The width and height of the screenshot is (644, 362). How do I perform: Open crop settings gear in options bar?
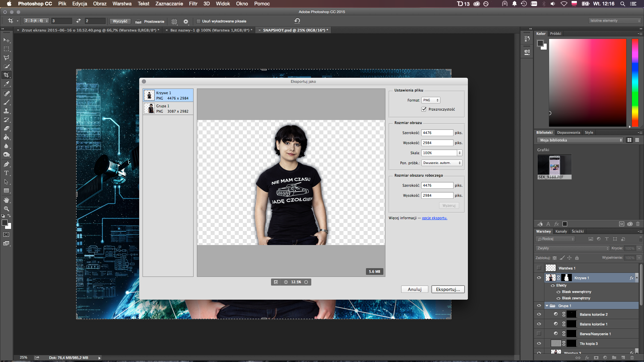tap(186, 21)
